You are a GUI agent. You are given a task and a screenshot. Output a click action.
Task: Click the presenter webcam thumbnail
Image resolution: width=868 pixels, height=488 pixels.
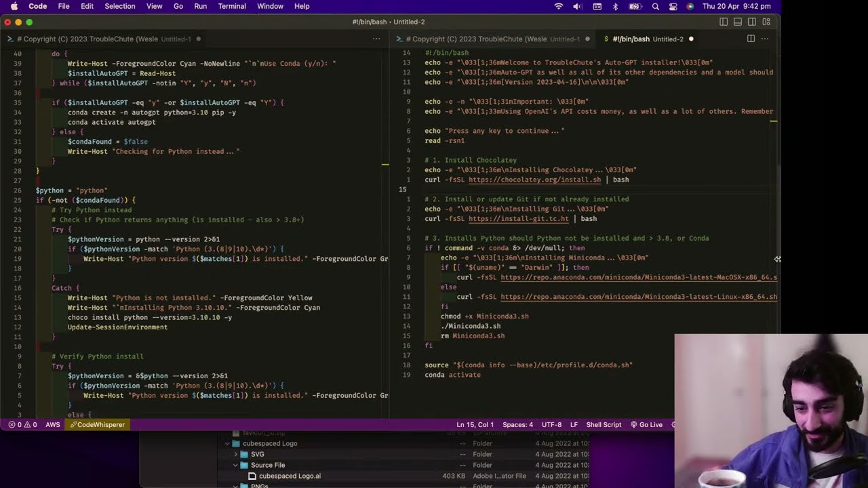771,411
